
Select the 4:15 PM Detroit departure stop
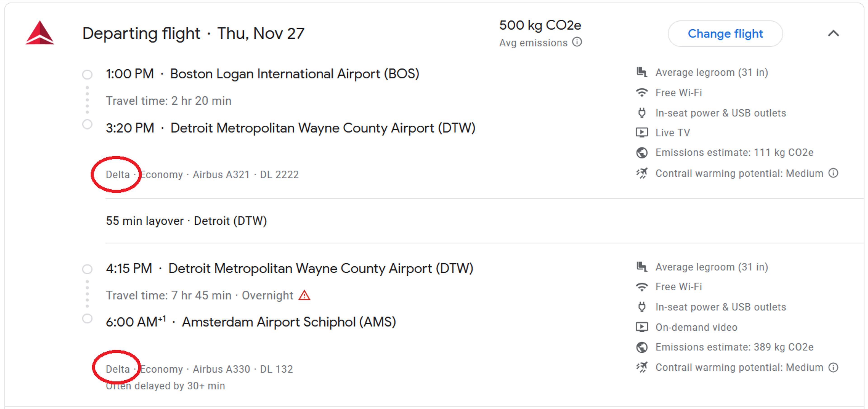(x=88, y=269)
